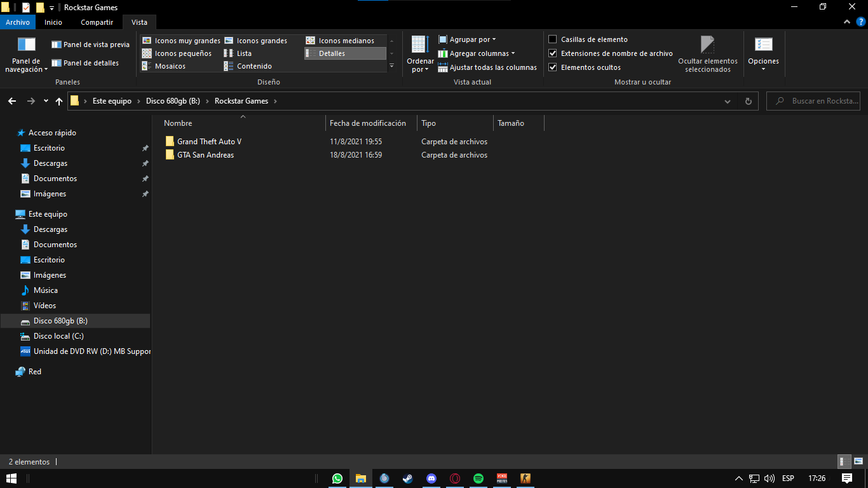The width and height of the screenshot is (868, 488).
Task: Switch to details view in status bar
Action: click(844, 462)
